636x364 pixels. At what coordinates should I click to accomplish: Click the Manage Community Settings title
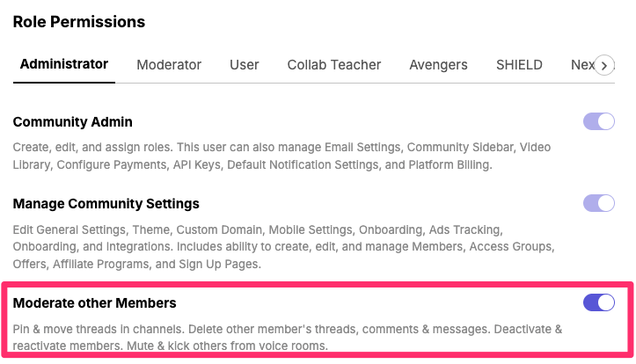(106, 204)
